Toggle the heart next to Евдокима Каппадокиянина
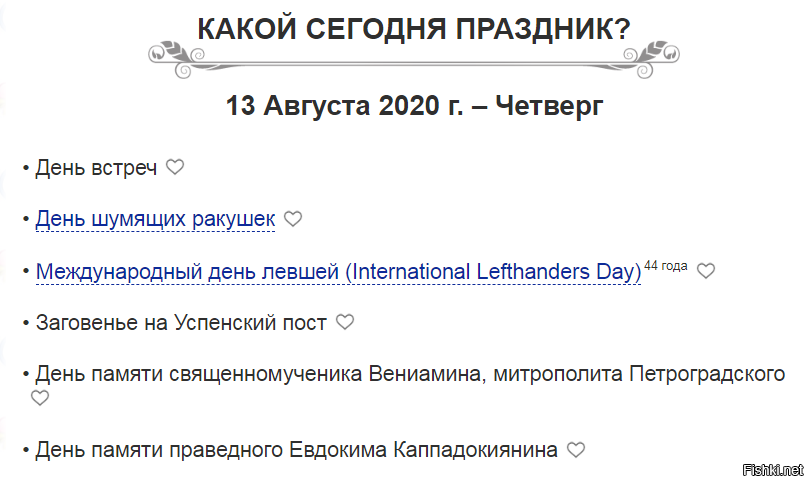This screenshot has height=482, width=809. (576, 450)
